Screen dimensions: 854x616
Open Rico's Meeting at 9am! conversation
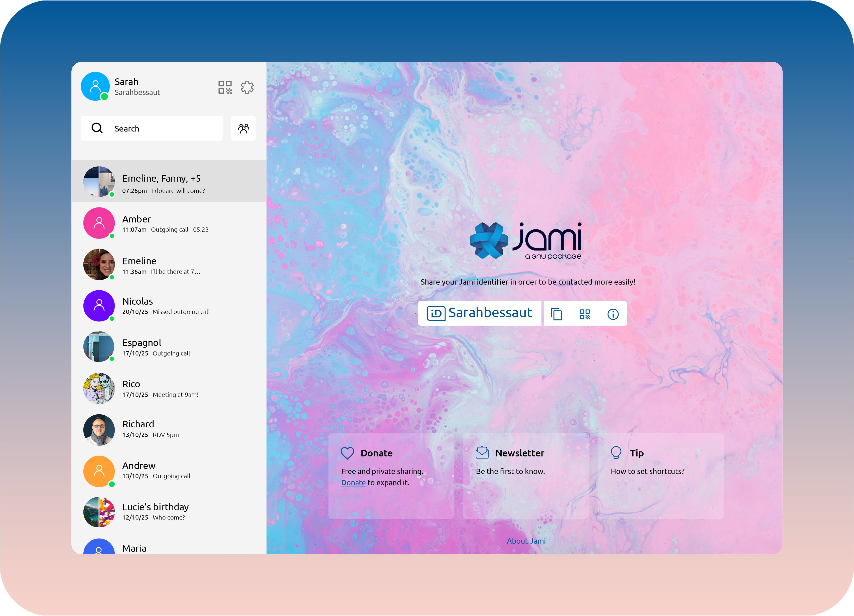pyautogui.click(x=169, y=389)
